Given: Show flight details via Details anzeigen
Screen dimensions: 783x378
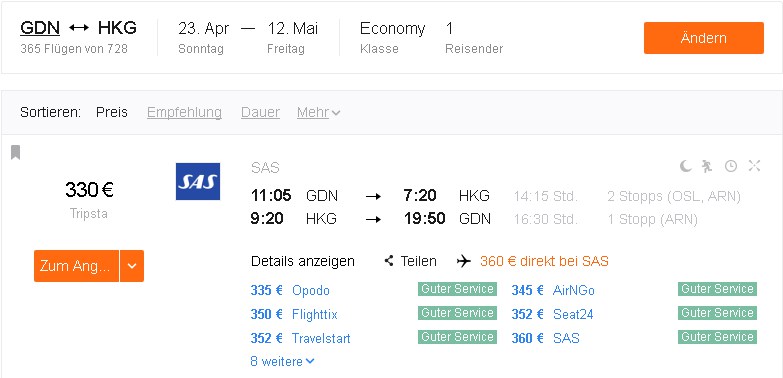Looking at the screenshot, I should click(x=303, y=261).
